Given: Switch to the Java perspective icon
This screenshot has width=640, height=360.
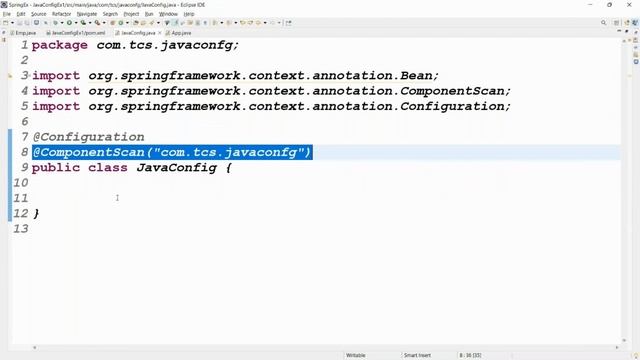Looking at the screenshot, I should pyautogui.click(x=635, y=23).
